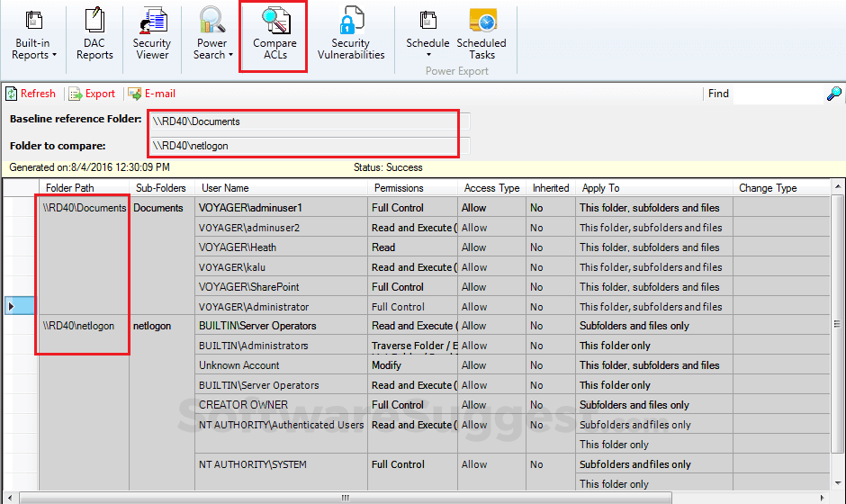The width and height of the screenshot is (846, 504).
Task: Click the Find search magnifier icon
Action: [834, 94]
